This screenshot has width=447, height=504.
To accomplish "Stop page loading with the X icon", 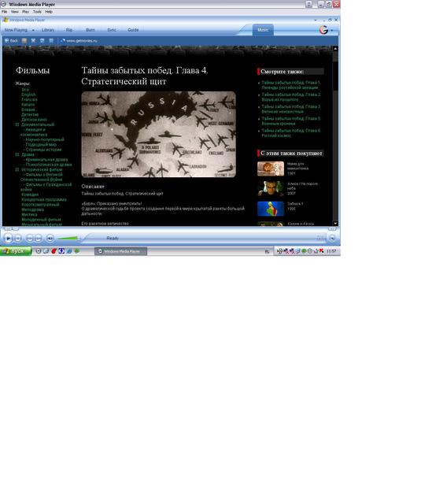I will pos(33,40).
